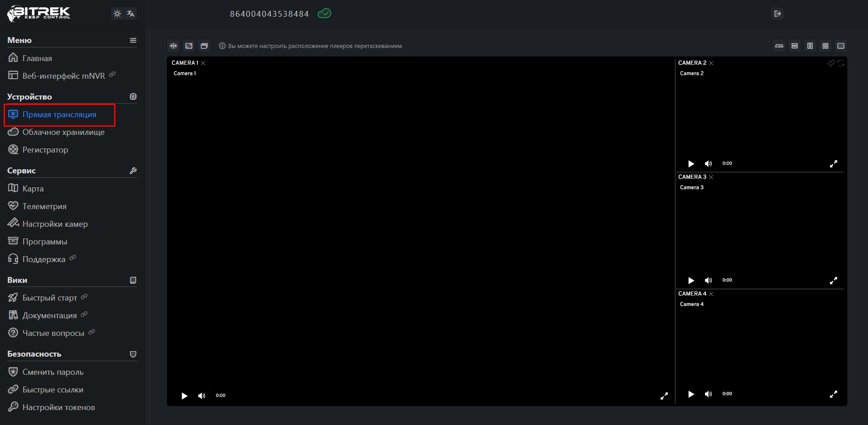This screenshot has width=868, height=425.
Task: Expand Camera 2 to fullscreen
Action: [834, 163]
